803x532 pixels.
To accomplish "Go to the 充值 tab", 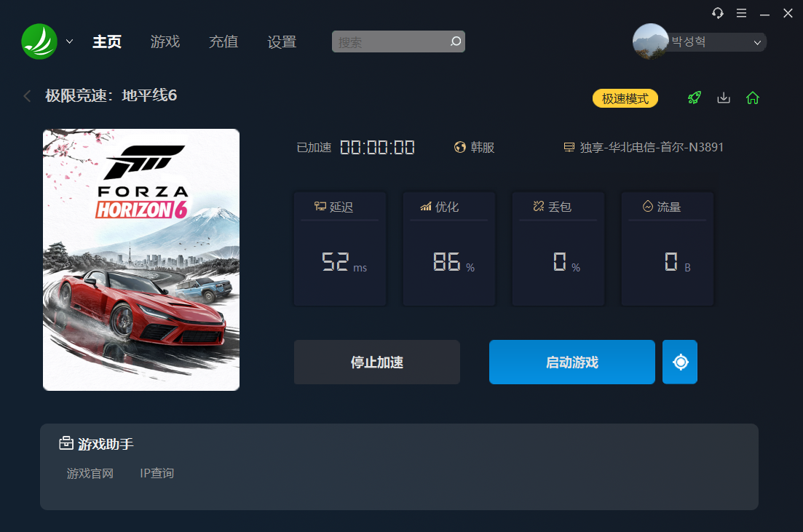I will click(224, 41).
